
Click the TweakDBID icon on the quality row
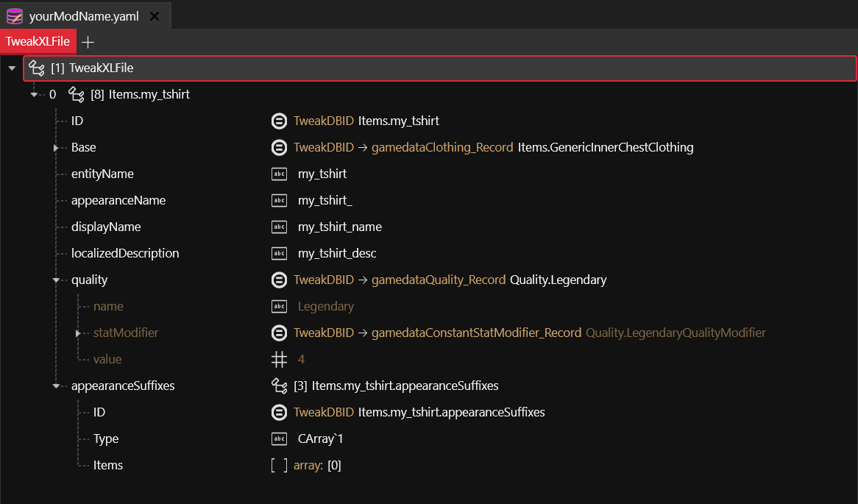point(279,280)
